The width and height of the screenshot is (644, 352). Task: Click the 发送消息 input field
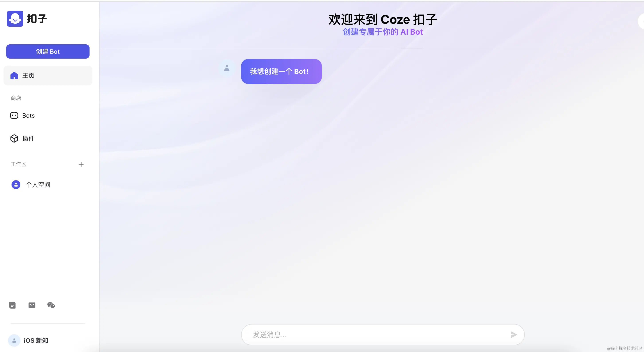375,335
